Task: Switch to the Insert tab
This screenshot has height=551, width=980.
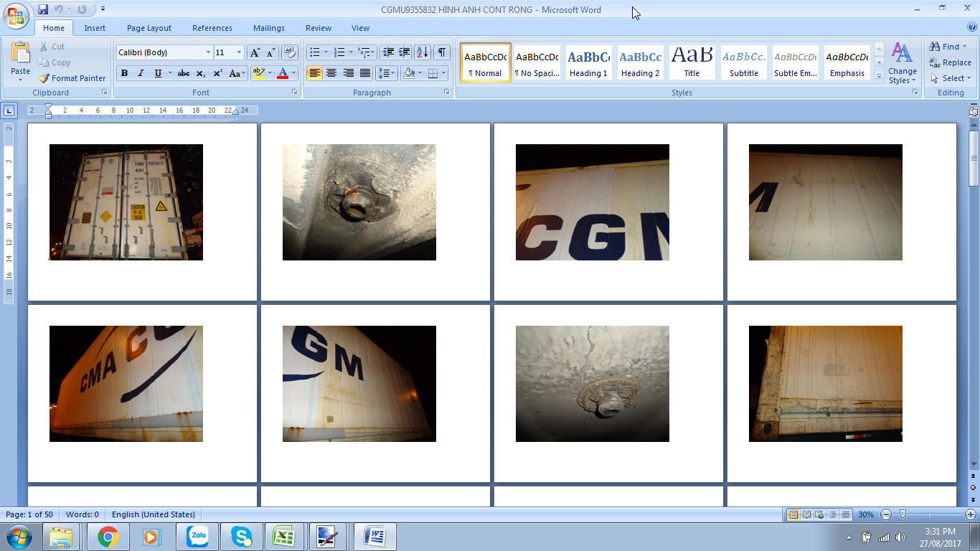Action: [x=95, y=28]
